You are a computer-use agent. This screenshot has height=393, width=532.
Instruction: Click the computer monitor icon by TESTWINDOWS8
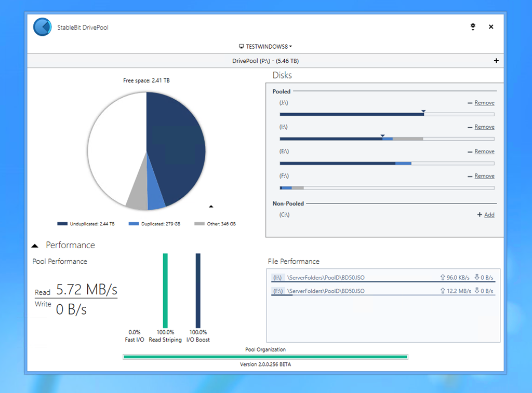(x=241, y=46)
